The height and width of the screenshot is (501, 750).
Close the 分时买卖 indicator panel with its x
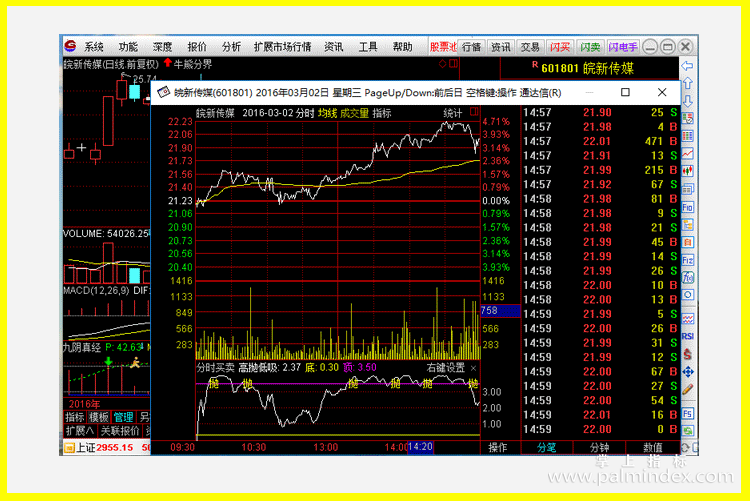tap(474, 368)
